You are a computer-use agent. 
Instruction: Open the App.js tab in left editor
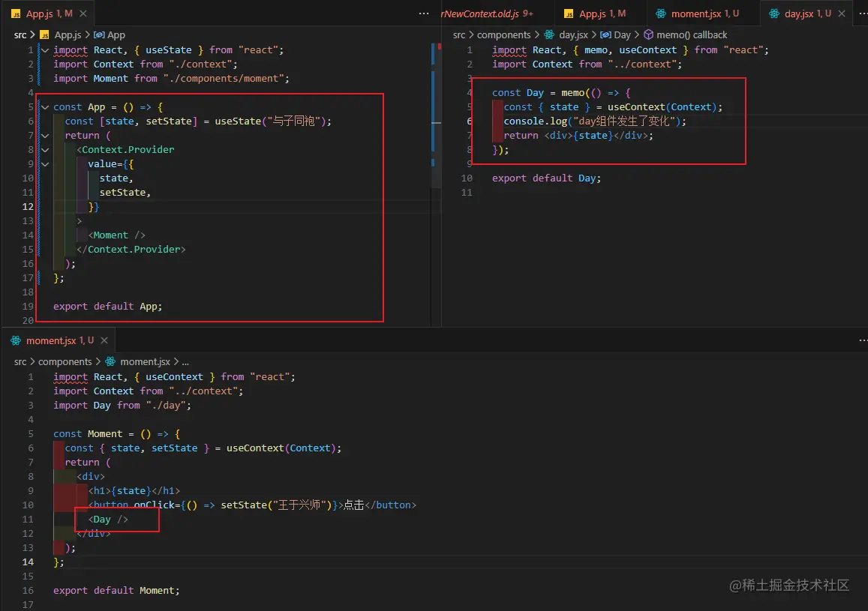[49, 13]
